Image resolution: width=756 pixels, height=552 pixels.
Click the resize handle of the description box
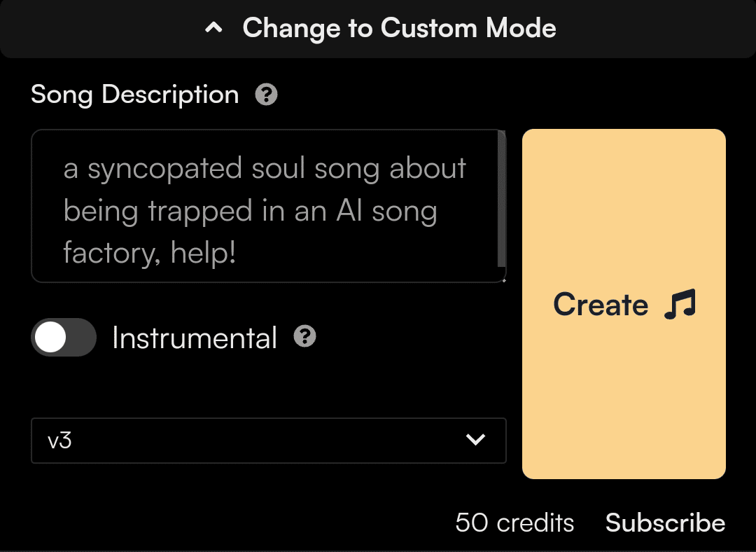[x=504, y=280]
